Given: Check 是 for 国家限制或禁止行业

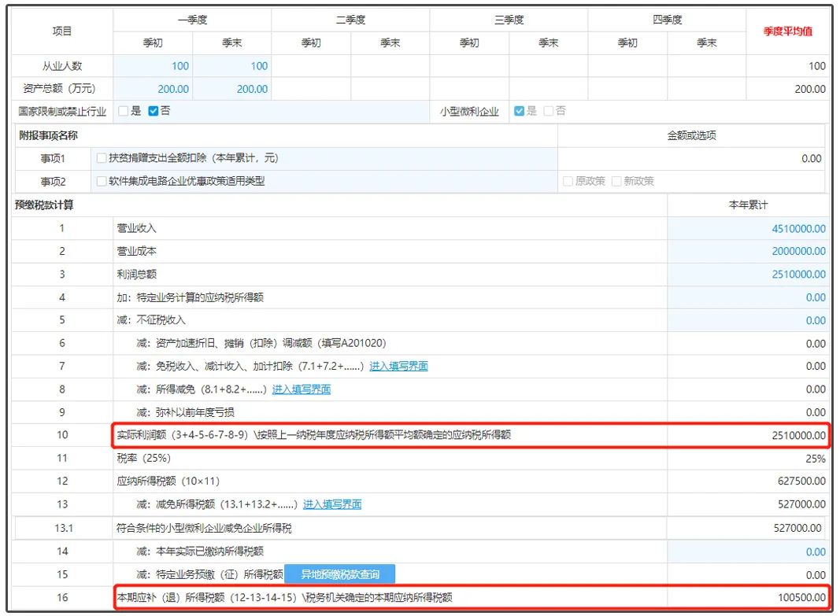Looking at the screenshot, I should (124, 111).
